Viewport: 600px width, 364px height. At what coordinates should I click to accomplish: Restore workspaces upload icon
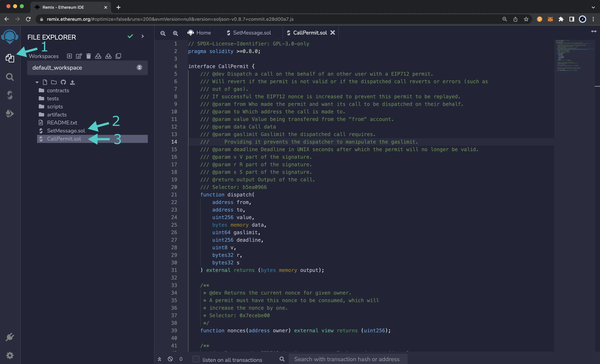(108, 56)
